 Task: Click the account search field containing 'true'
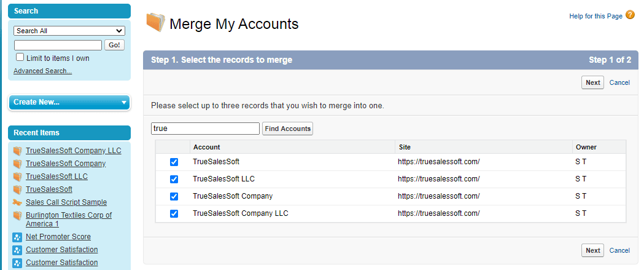(x=206, y=129)
